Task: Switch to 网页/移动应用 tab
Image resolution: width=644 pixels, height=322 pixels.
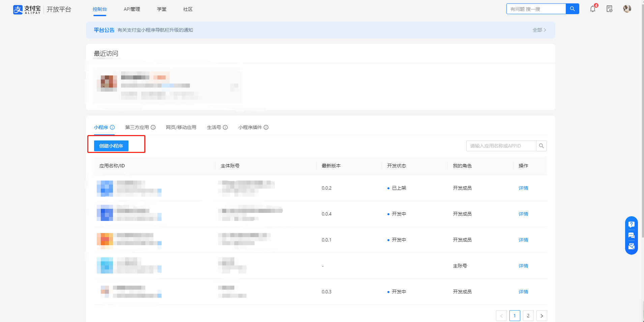Action: coord(181,127)
